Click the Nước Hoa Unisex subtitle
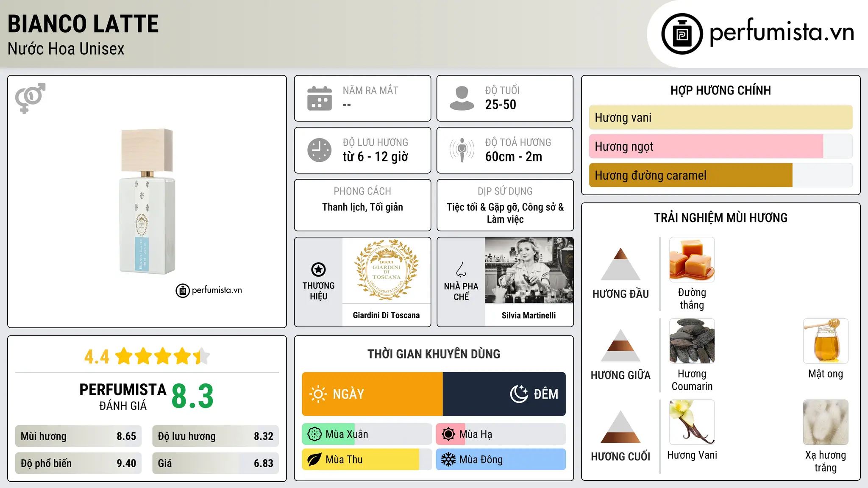This screenshot has width=868, height=488. click(66, 49)
